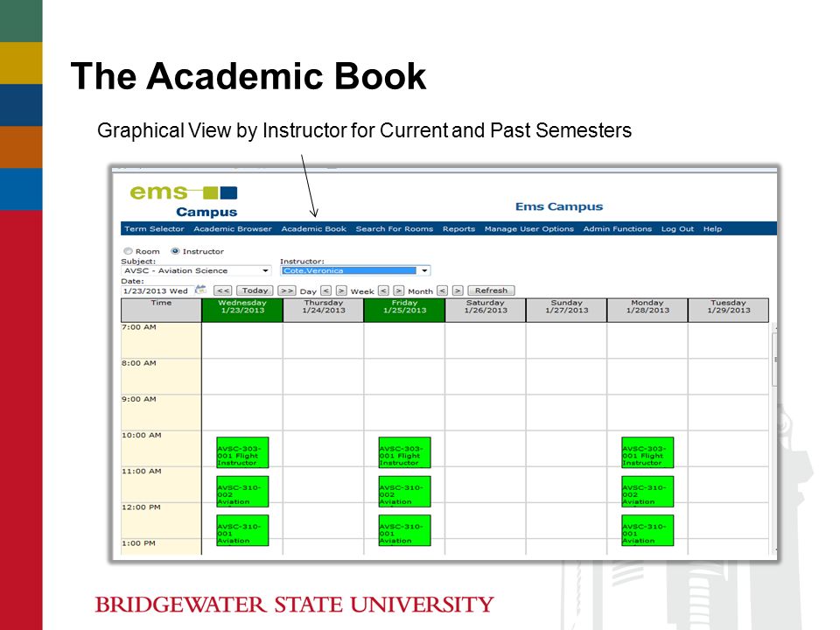This screenshot has height=630, width=840.
Task: Go back one Day with left arrow
Action: tap(325, 290)
